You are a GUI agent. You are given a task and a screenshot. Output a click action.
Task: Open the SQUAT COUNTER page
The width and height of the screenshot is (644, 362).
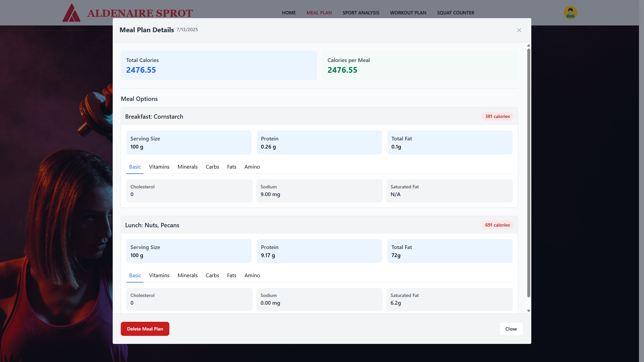coord(455,13)
